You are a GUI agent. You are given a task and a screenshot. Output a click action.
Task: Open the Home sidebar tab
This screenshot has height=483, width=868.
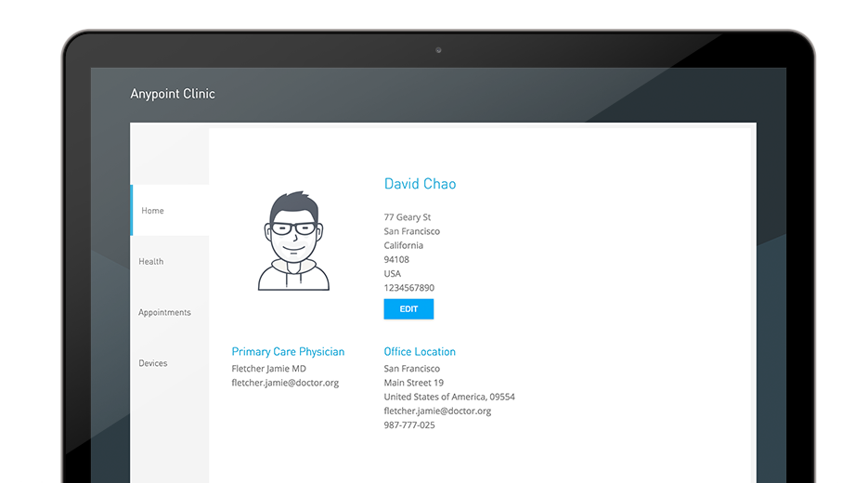170,211
